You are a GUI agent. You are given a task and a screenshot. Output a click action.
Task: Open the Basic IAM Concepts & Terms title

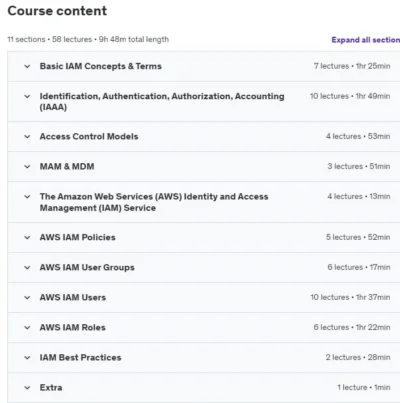click(x=101, y=66)
